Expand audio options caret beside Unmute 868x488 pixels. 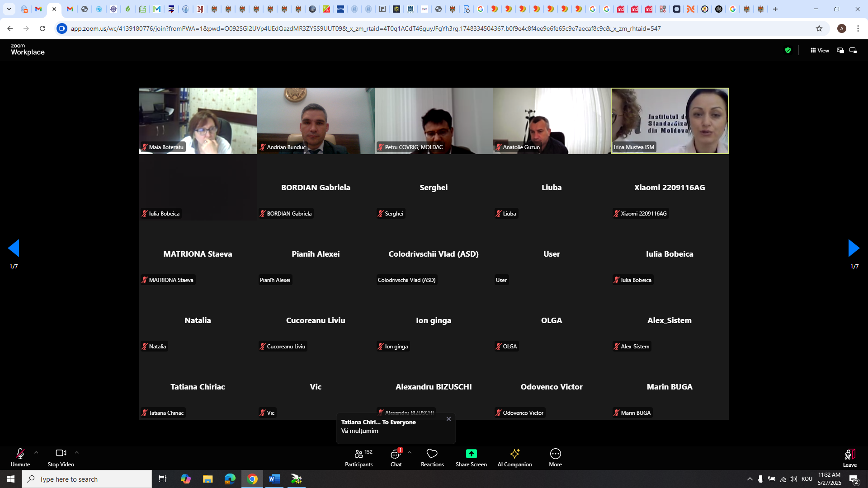click(x=36, y=452)
